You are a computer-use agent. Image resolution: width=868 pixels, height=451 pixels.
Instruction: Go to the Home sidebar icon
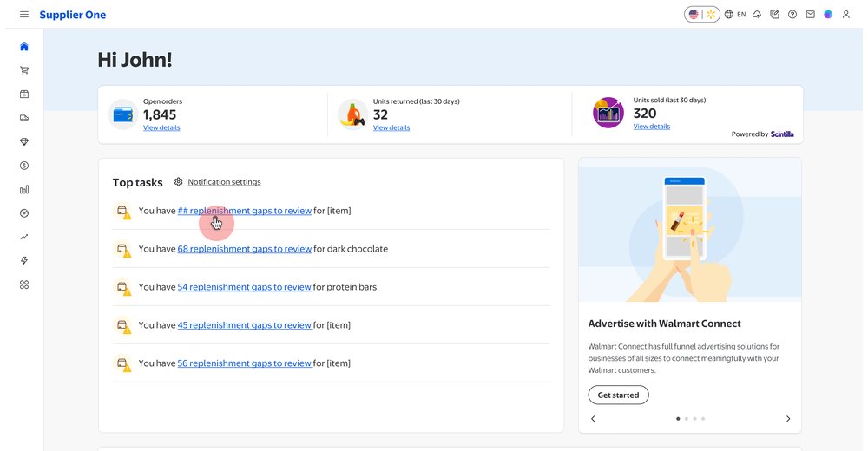[x=24, y=47]
